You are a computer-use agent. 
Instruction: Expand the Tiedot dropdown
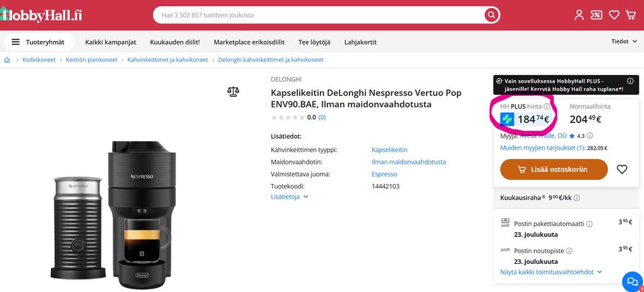(625, 42)
